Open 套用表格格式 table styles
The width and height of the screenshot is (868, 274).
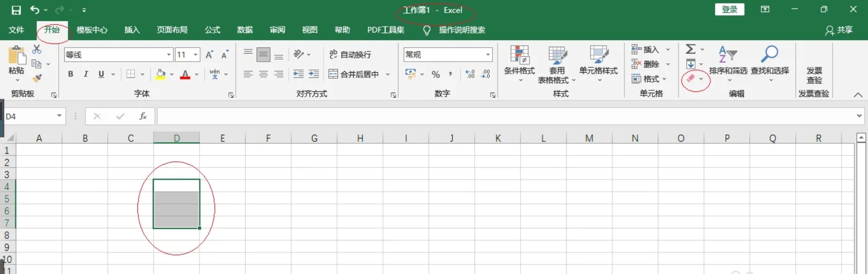557,64
